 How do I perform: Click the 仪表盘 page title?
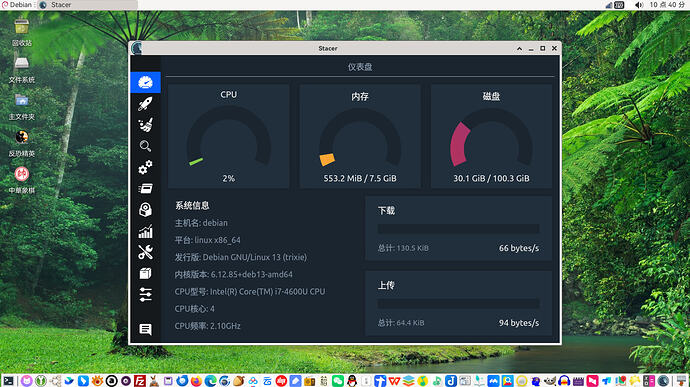tap(360, 67)
